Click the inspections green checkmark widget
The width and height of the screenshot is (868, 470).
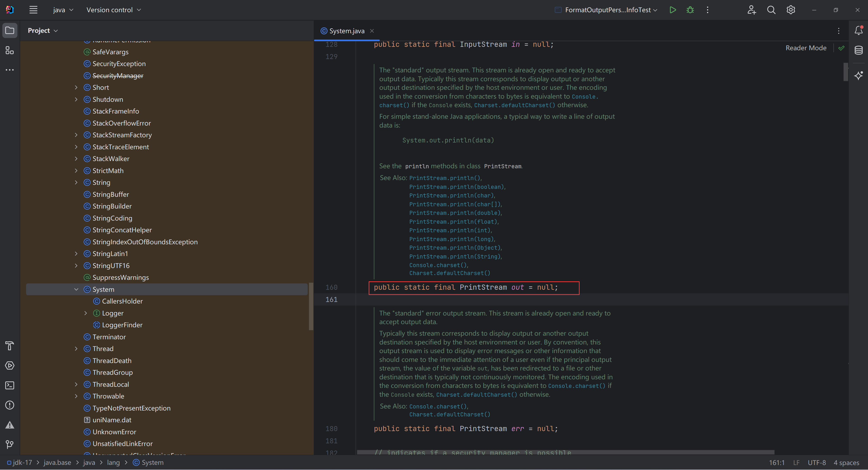tap(841, 48)
